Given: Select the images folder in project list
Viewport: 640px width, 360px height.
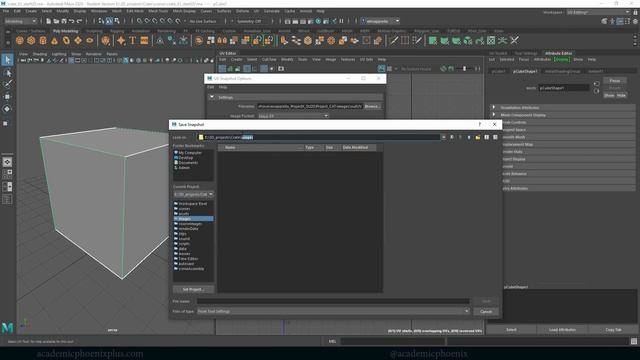Looking at the screenshot, I should point(193,219).
